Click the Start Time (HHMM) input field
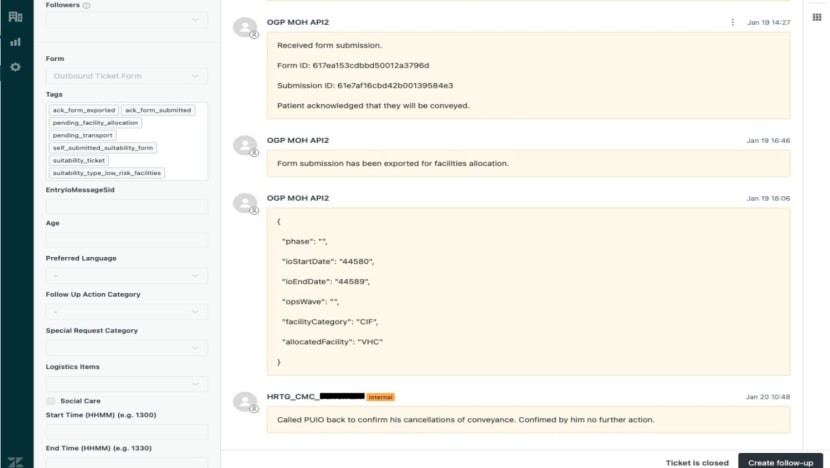Screen dimensions: 830x468 [126, 431]
